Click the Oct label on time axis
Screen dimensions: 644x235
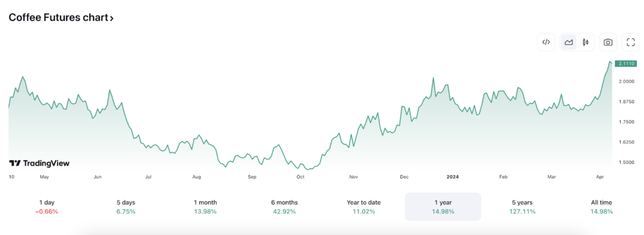click(300, 177)
